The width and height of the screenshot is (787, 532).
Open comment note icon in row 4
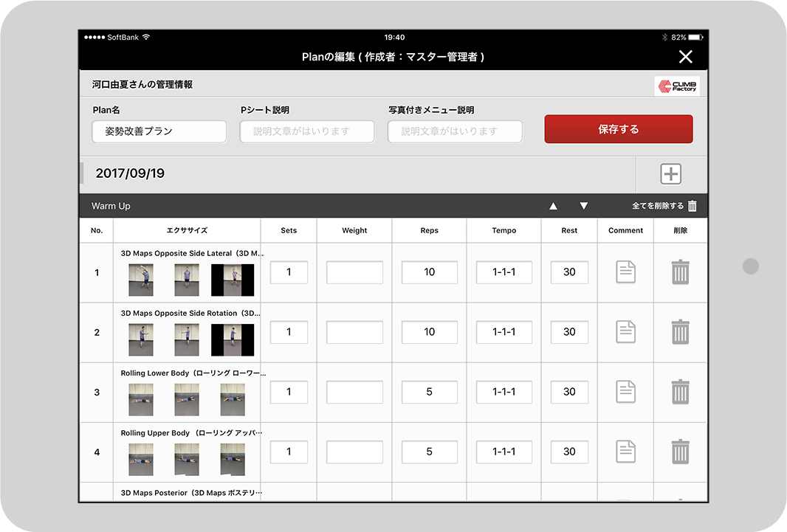tap(625, 452)
